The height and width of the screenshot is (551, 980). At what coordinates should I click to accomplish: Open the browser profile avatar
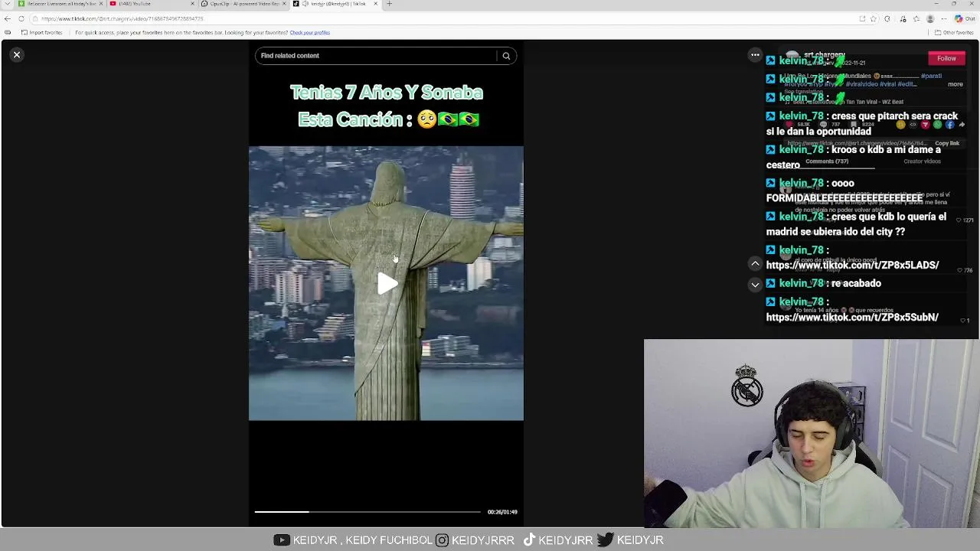[930, 18]
